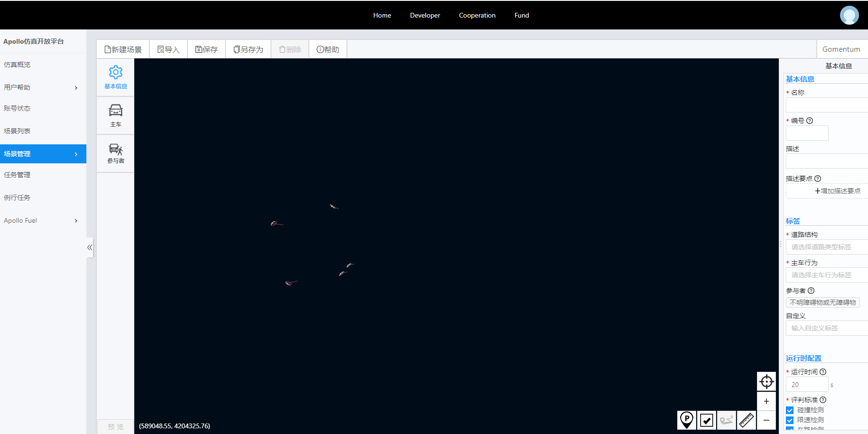Open the 基本信息 panel icon
Screen dimensions: 868x434
[x=115, y=77]
